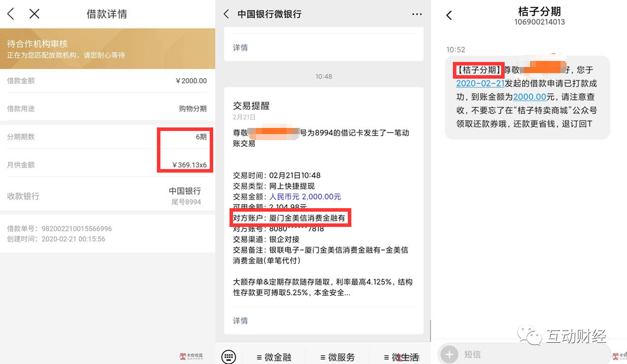Go back from the 中国银行微银行 chat
The width and height of the screenshot is (627, 364).
(x=226, y=14)
